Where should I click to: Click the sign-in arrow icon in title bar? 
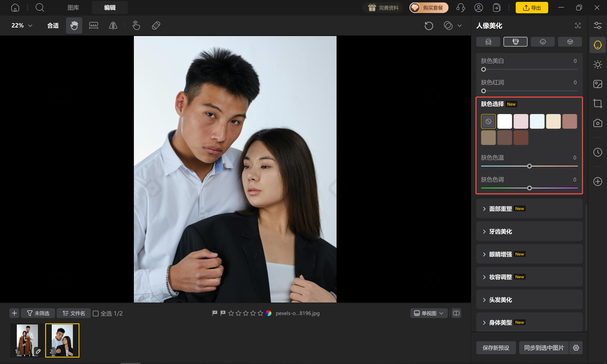click(x=496, y=8)
